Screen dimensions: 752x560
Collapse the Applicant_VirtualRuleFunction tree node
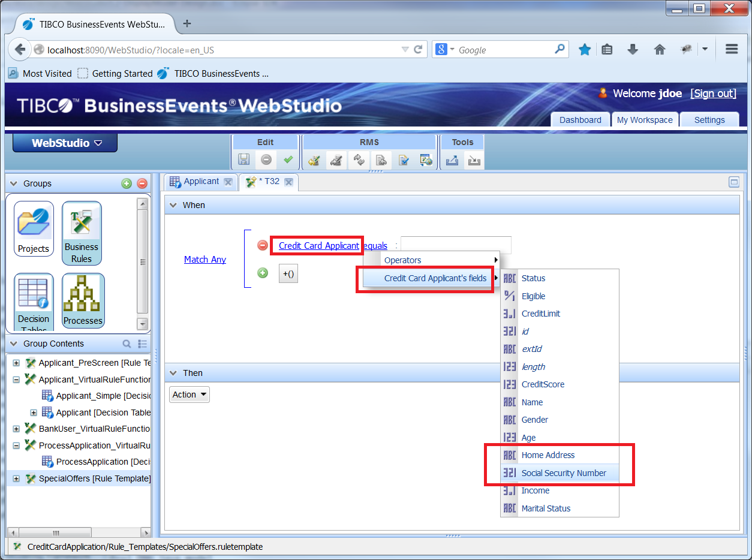coord(16,380)
